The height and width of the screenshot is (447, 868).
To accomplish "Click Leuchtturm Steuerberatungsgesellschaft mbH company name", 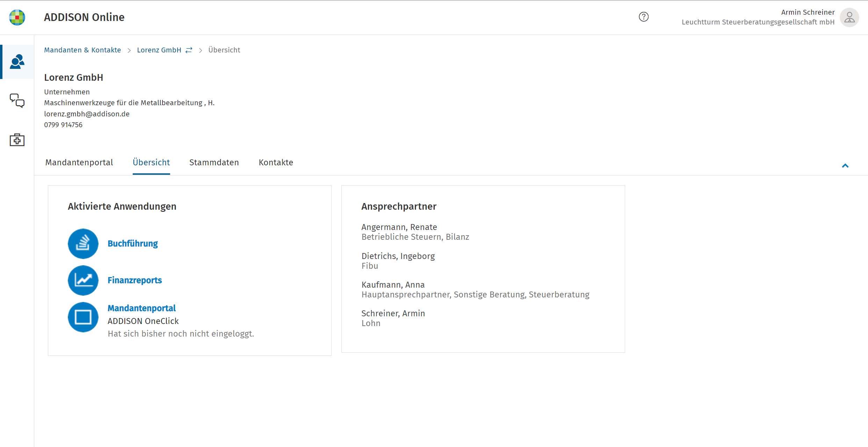I will tap(758, 22).
